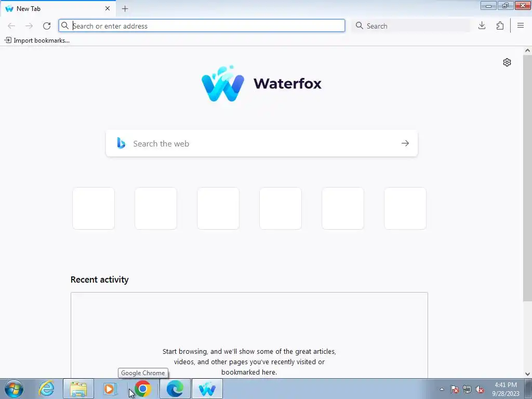Select the New Tab tab
The height and width of the screenshot is (399, 532).
[58, 8]
